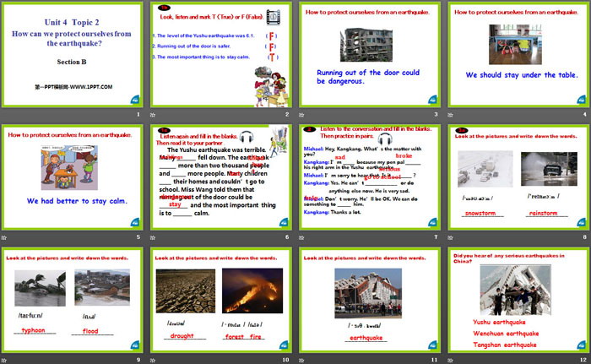591x364 pixels.
Task: Click the blue corner logo on slide 5
Action: [135, 222]
